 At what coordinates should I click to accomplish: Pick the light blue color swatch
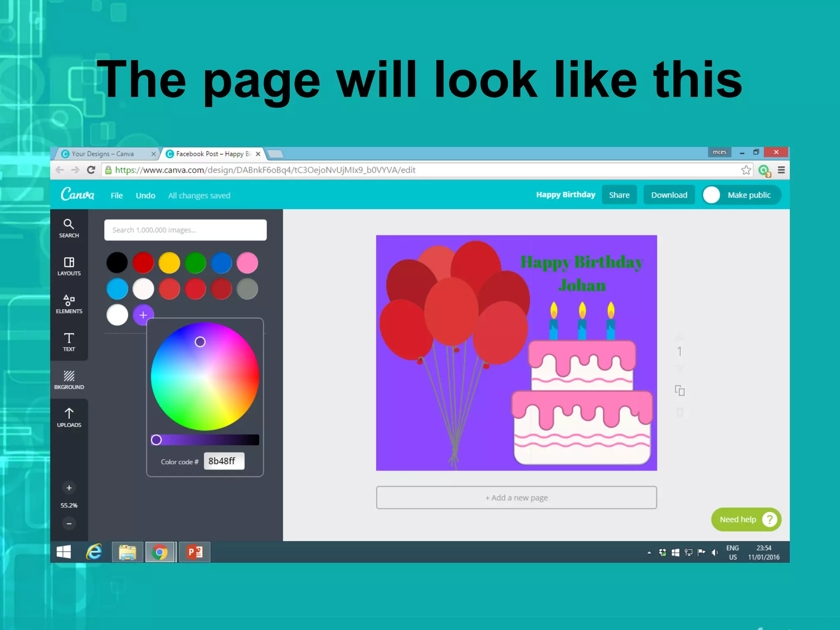coord(117,289)
